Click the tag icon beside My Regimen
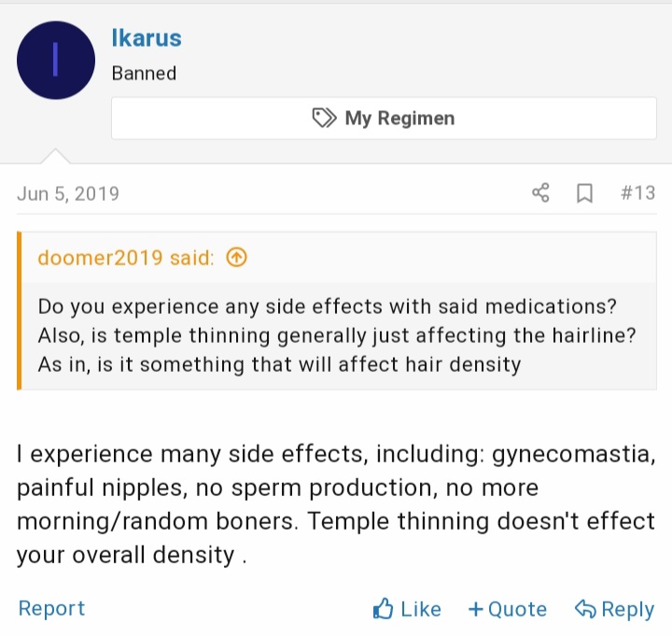The height and width of the screenshot is (636, 672). coord(325,119)
